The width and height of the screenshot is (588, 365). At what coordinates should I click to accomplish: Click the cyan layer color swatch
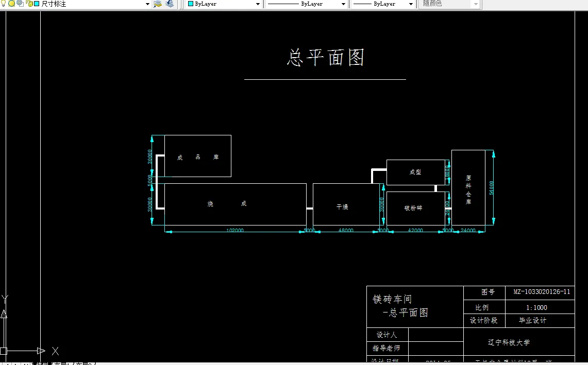pyautogui.click(x=37, y=4)
